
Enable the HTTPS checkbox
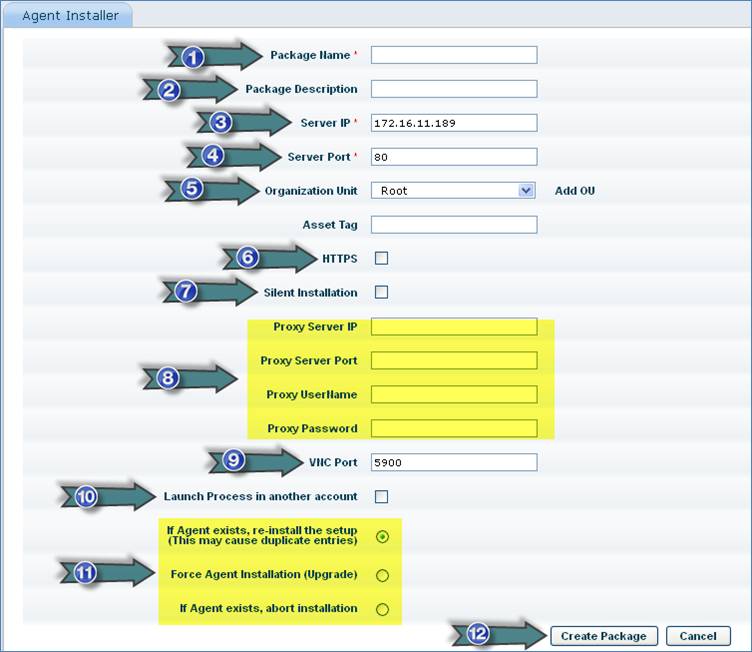point(381,258)
